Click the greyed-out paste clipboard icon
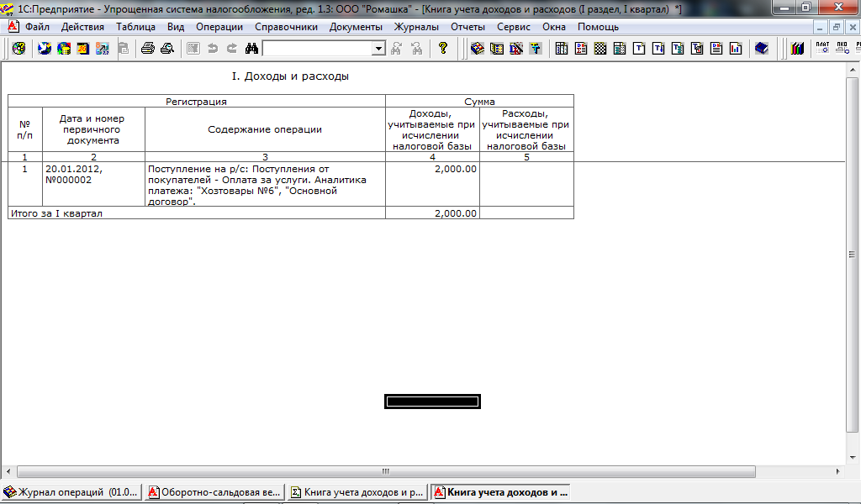 tap(124, 49)
